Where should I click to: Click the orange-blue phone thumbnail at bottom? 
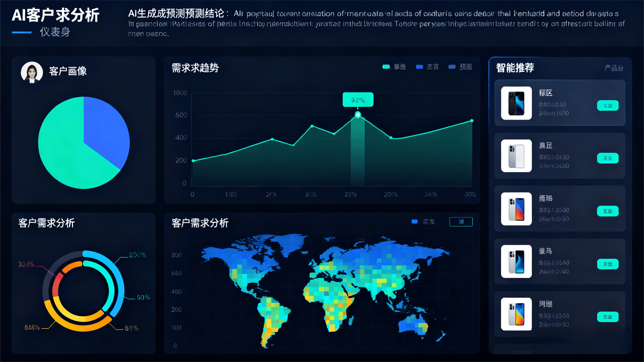(516, 314)
